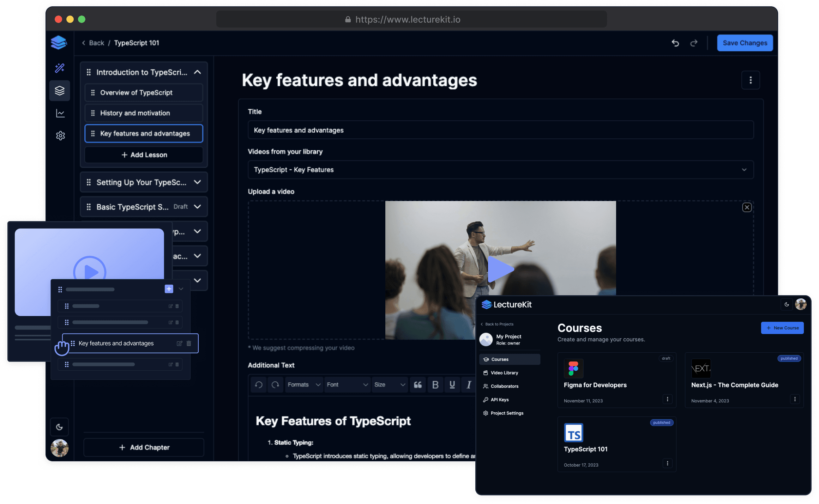Screen dimensions: 819x504
Task: Click drag handle of Introduction to TypeScript chapter
Action: 89,72
